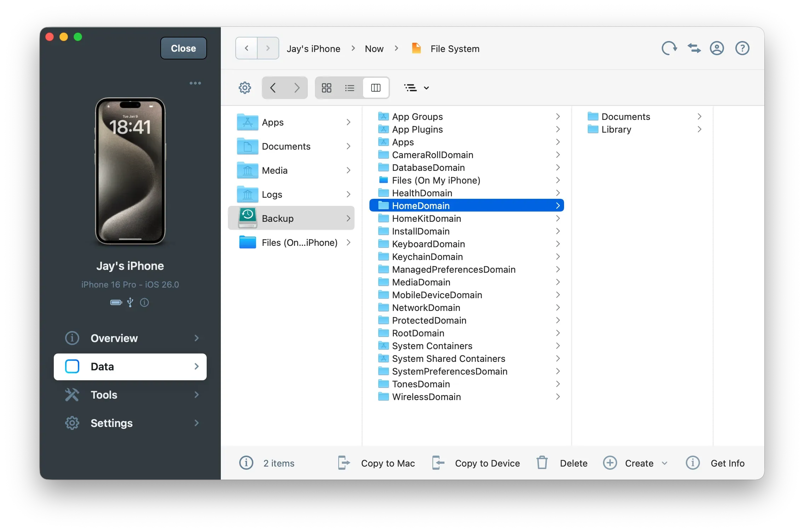
Task: Open the view settings gear
Action: pos(245,87)
